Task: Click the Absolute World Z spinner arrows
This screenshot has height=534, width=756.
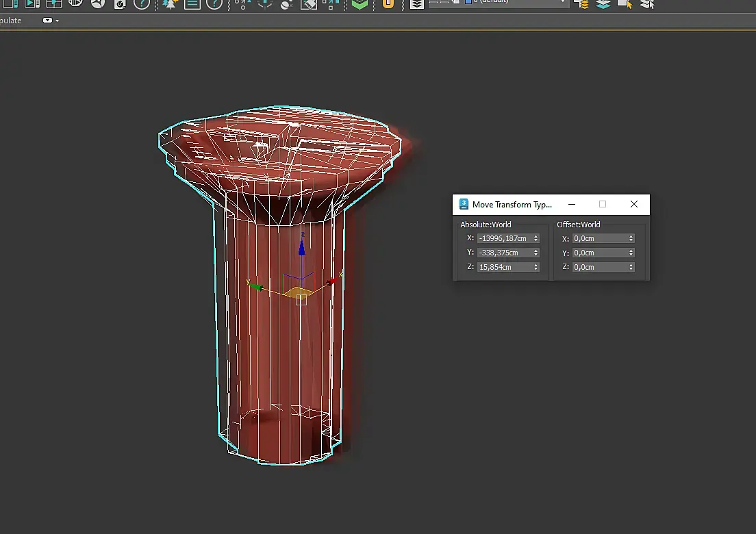Action: [x=535, y=267]
